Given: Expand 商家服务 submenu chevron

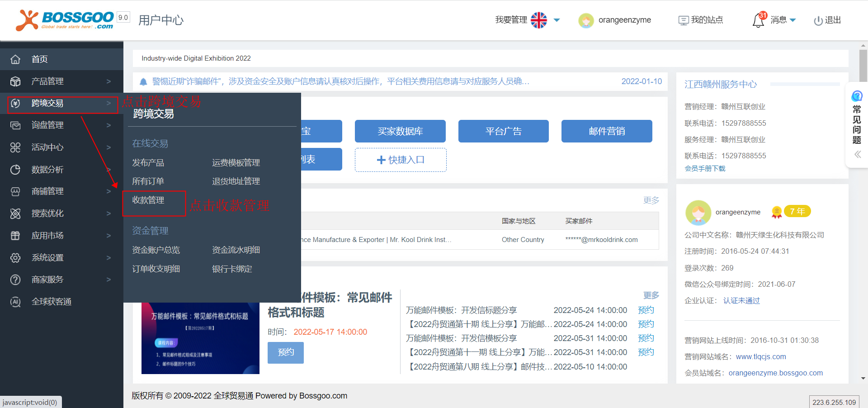Looking at the screenshot, I should click(x=108, y=280).
